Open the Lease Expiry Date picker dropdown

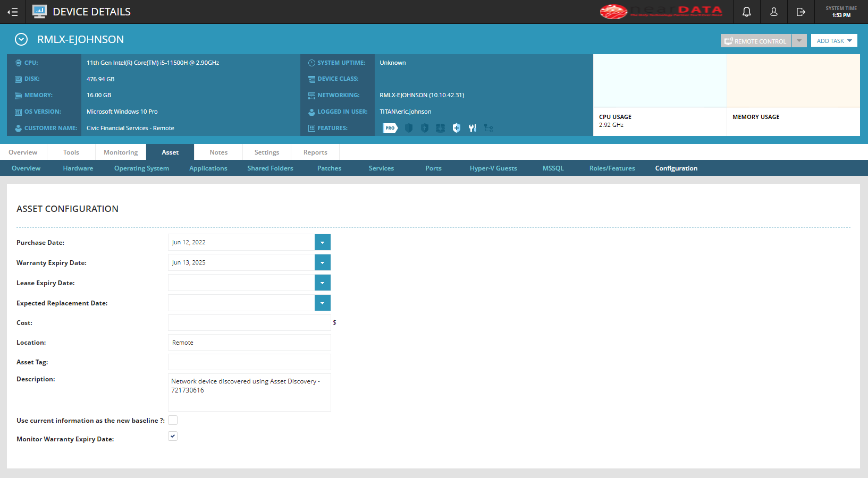(322, 283)
